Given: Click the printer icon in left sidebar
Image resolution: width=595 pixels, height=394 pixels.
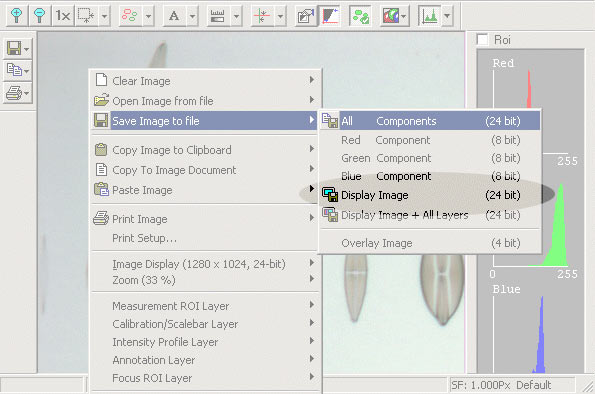Looking at the screenshot, I should (x=14, y=93).
